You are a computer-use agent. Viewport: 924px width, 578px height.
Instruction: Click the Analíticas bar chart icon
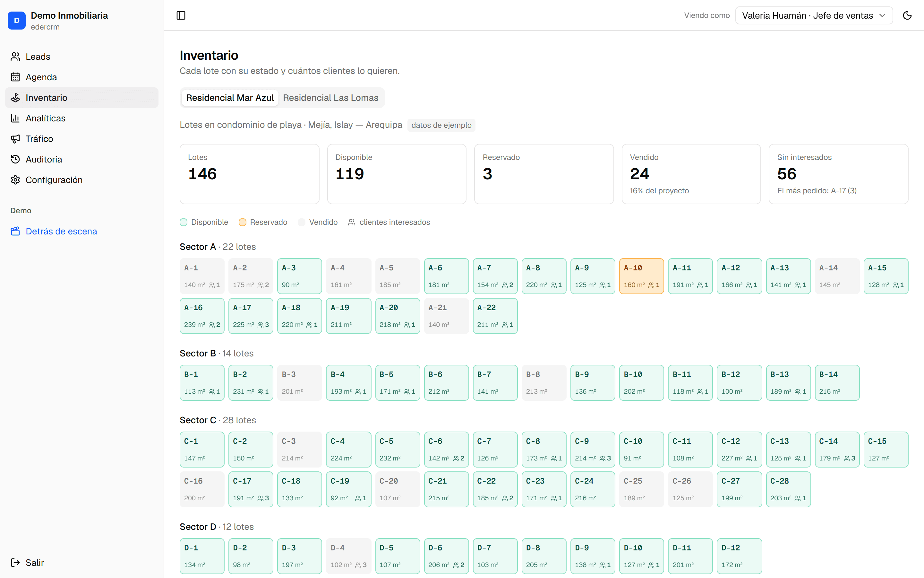15,118
